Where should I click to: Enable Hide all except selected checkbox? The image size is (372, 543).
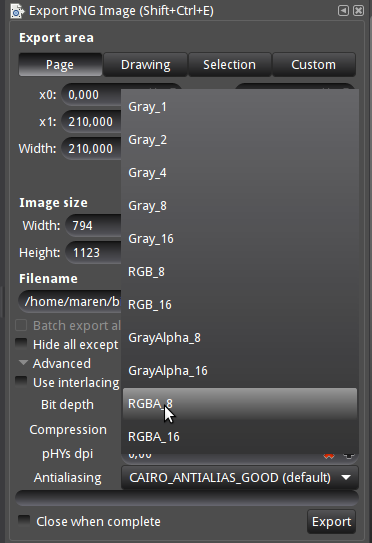tap(21, 344)
